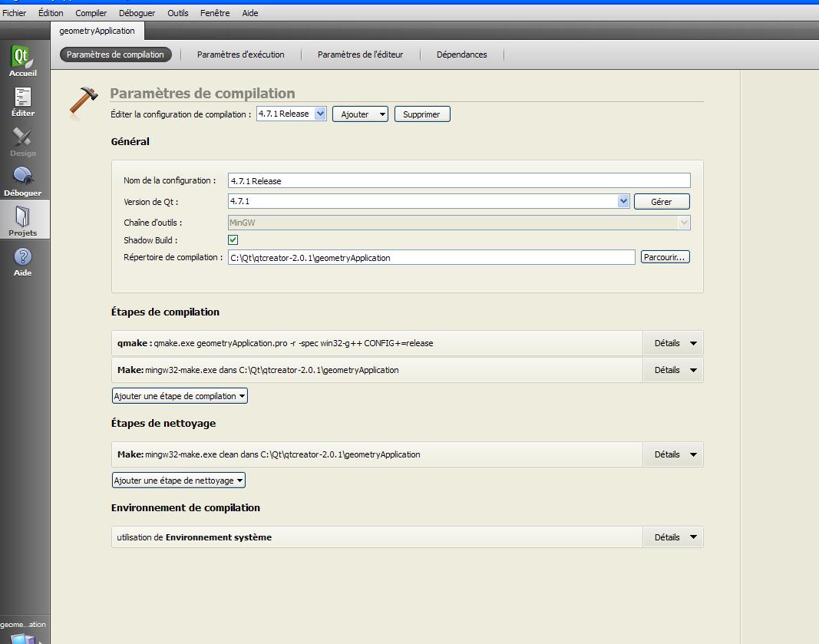Click the disabled Chaîne d'outils MinGW combo
The height and width of the screenshot is (644, 819).
tap(459, 223)
